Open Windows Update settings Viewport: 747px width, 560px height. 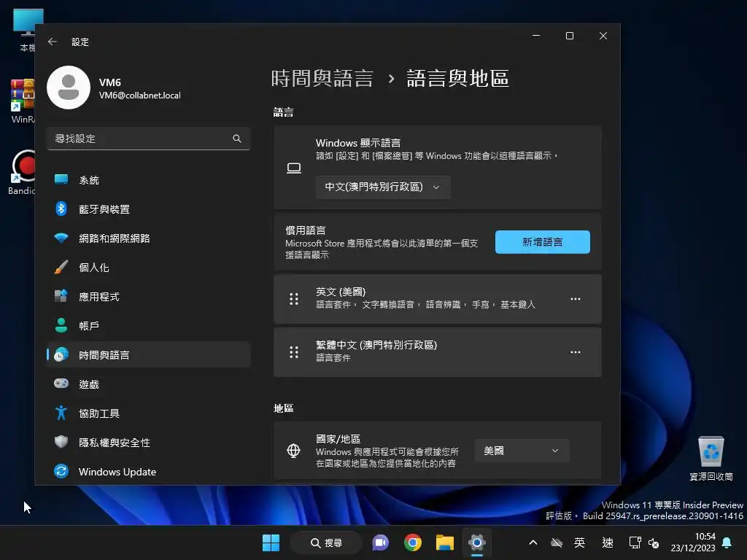149,472
